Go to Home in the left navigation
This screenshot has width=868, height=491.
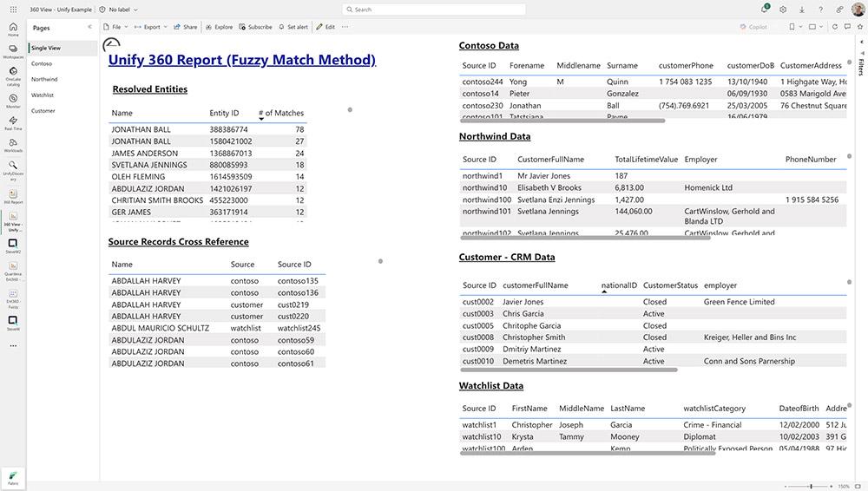pyautogui.click(x=13, y=29)
